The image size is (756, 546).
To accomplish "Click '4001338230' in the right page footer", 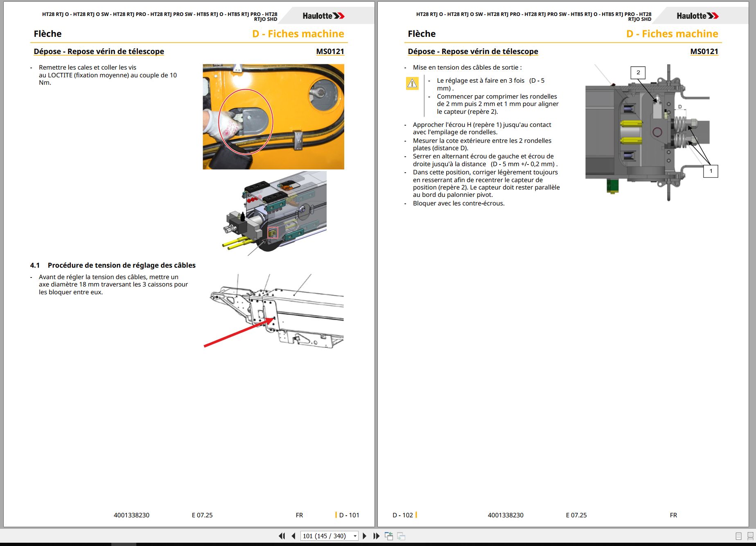I will click(506, 515).
